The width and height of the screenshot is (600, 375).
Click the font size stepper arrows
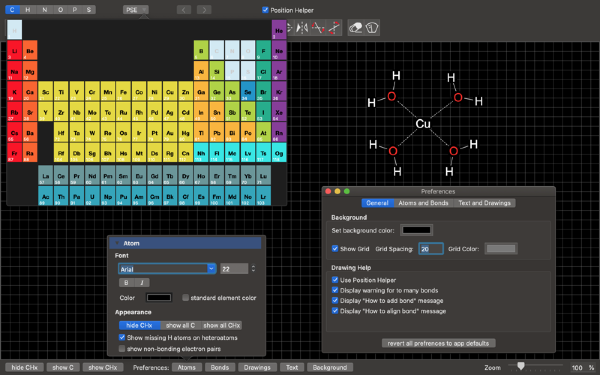[253, 269]
